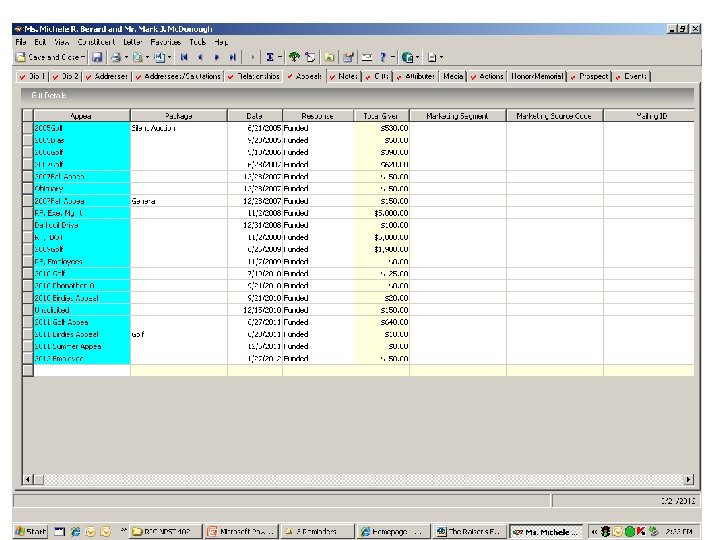Click the Mailing ID column header
Image resolution: width=720 pixels, height=540 pixels.
pyautogui.click(x=649, y=116)
